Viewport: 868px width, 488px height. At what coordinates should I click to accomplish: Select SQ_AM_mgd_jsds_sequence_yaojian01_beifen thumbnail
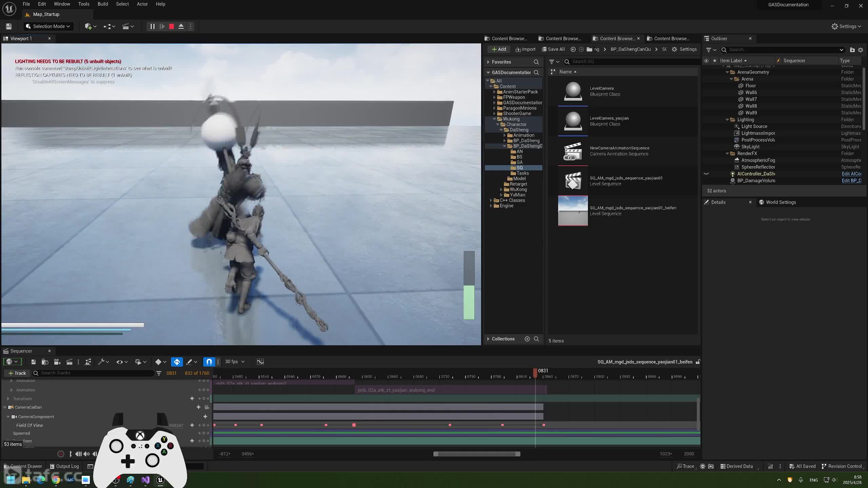(x=573, y=211)
